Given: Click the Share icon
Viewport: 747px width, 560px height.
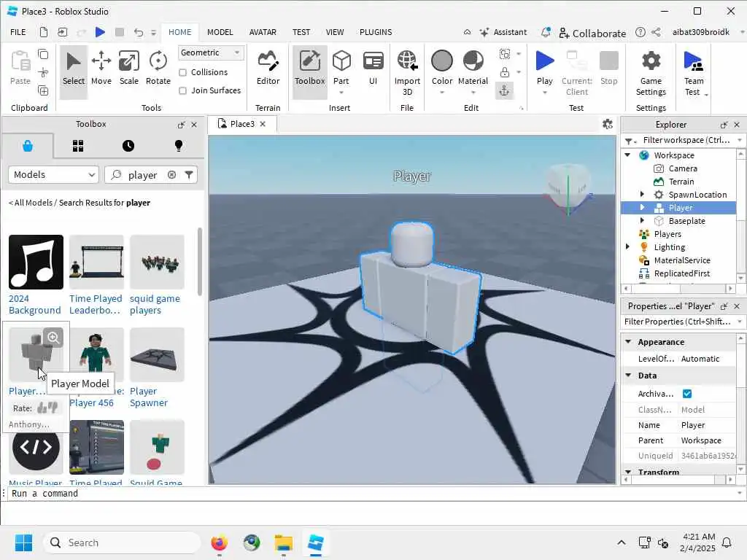Looking at the screenshot, I should point(656,32).
